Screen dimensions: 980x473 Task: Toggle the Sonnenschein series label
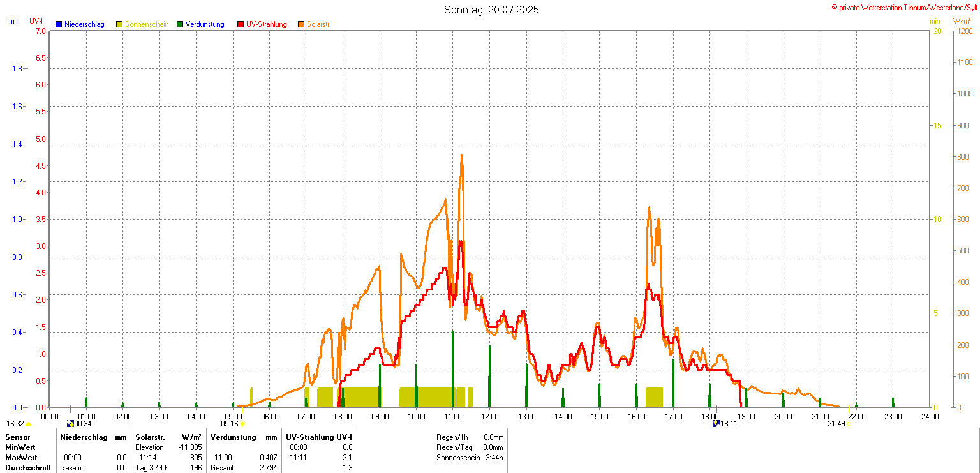[147, 24]
